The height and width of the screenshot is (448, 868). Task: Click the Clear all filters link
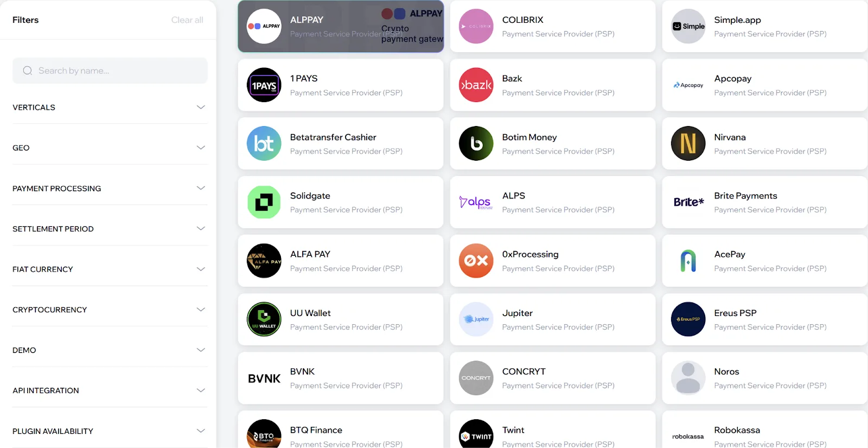(187, 20)
